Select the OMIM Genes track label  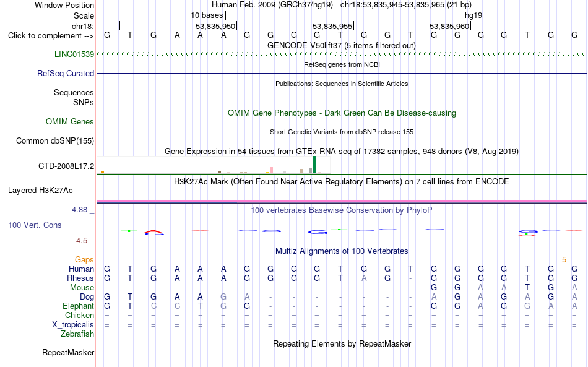(70, 121)
